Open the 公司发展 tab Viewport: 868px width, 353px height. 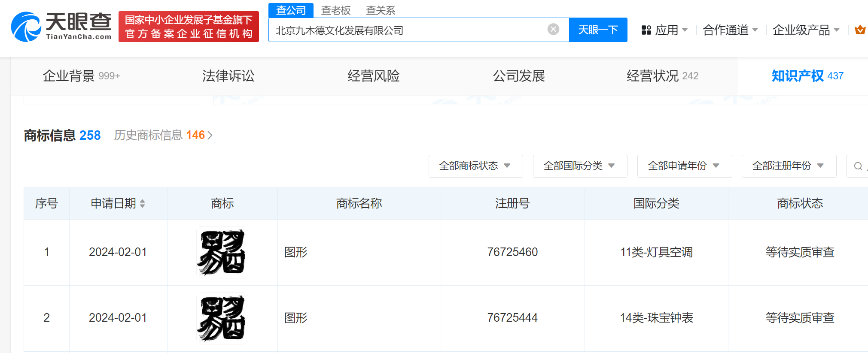click(519, 76)
